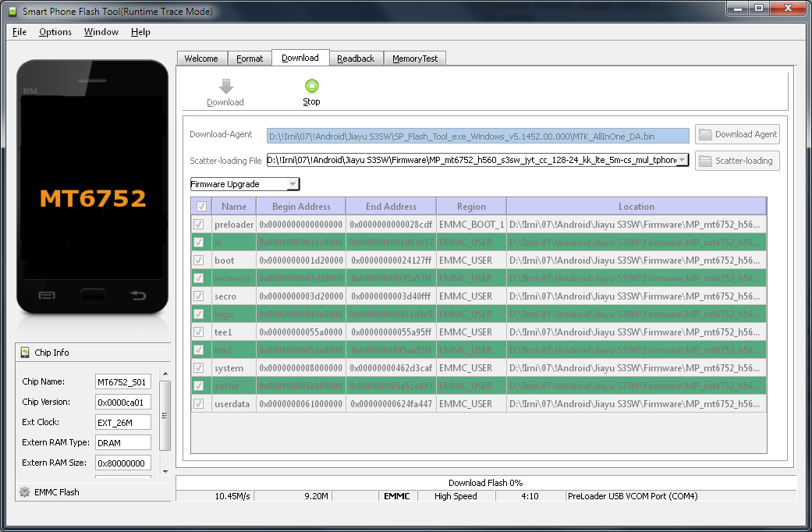Toggle the cache row checkbox
This screenshot has height=532, width=812.
198,385
